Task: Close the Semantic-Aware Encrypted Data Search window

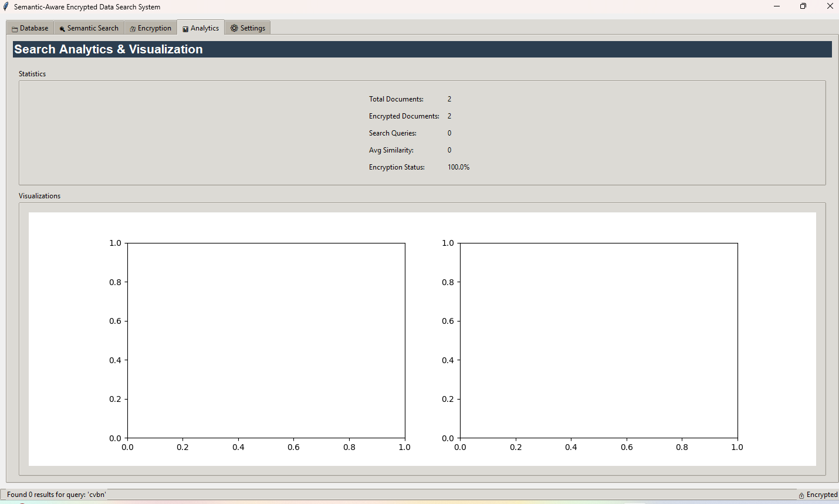Action: click(x=830, y=6)
